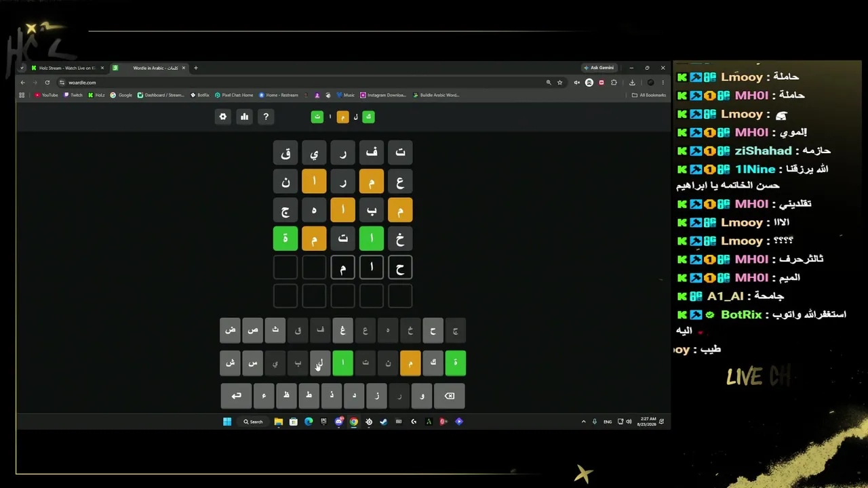Image resolution: width=868 pixels, height=488 pixels.
Task: Open the All Bookmarks folder
Action: point(648,95)
